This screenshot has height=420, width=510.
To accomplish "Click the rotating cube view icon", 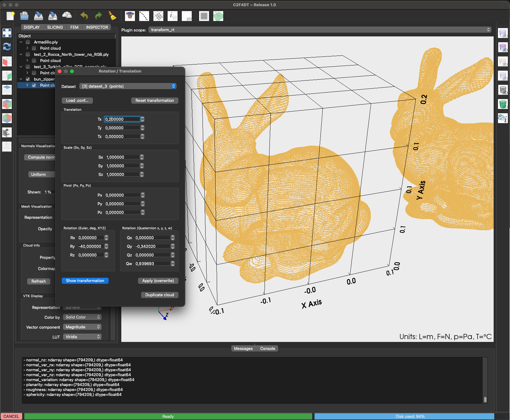I will [x=7, y=132].
